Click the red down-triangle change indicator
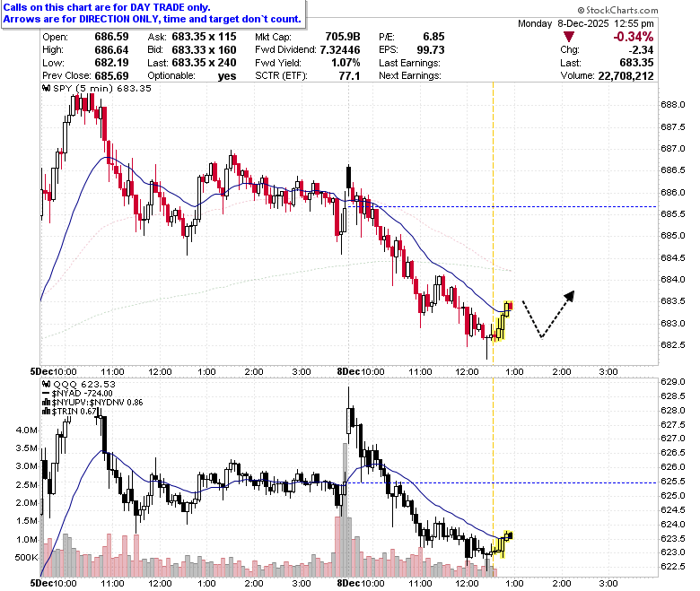 coord(569,37)
